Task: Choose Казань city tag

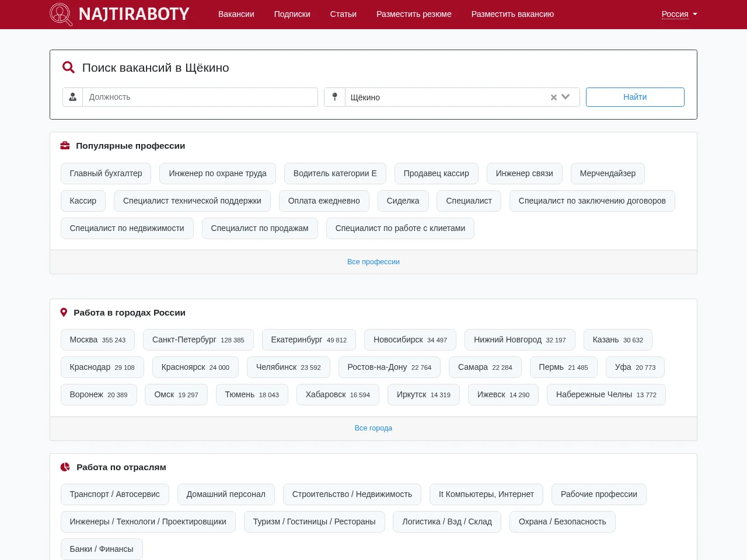Action: click(618, 339)
